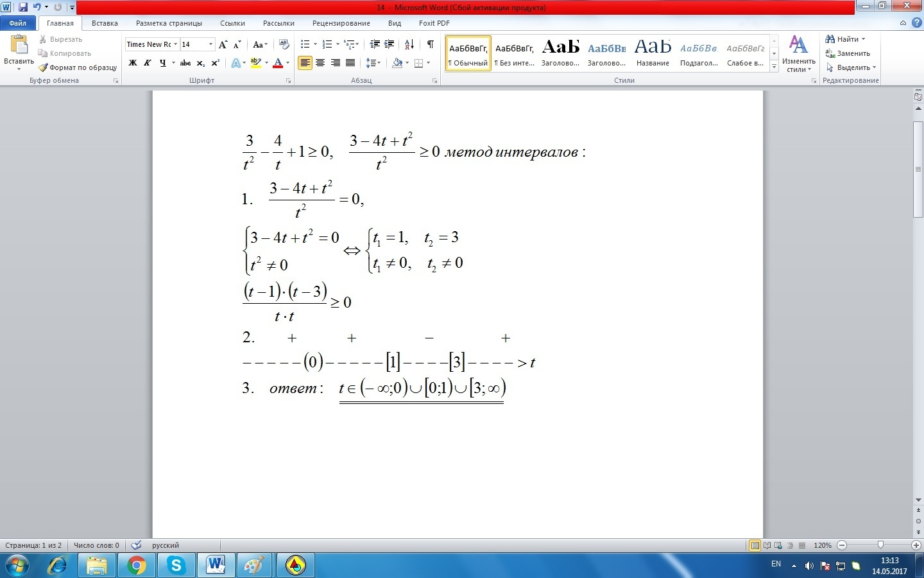Apply the Обычный (Normal) style
924x578 pixels.
[x=468, y=53]
